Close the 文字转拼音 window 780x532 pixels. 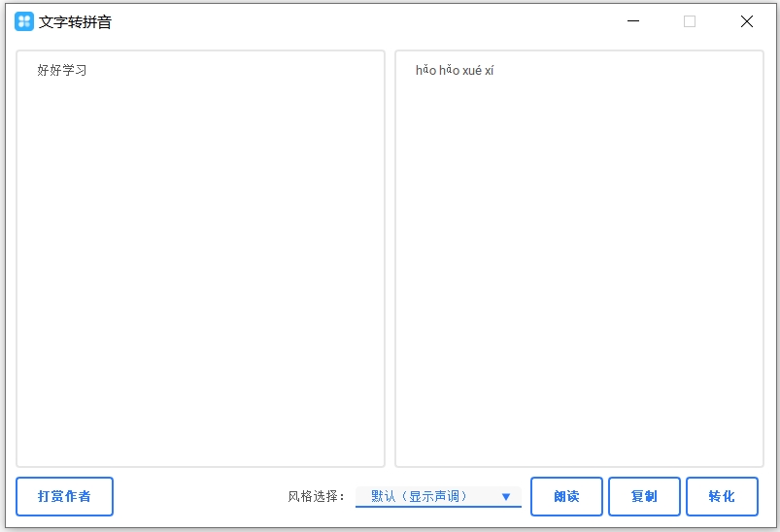pos(746,21)
